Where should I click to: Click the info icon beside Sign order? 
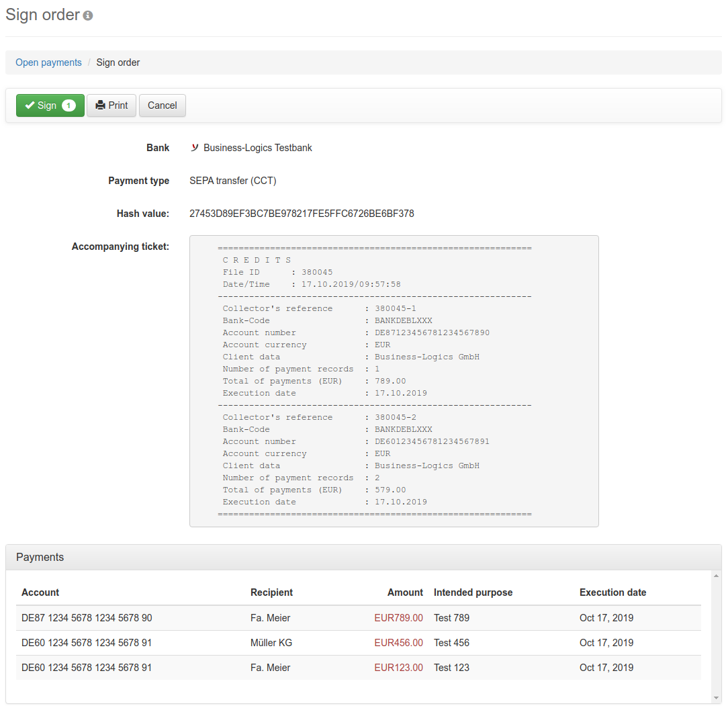point(88,15)
